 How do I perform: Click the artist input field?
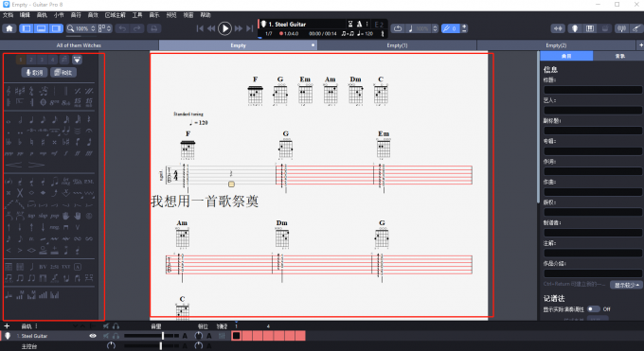click(x=593, y=111)
